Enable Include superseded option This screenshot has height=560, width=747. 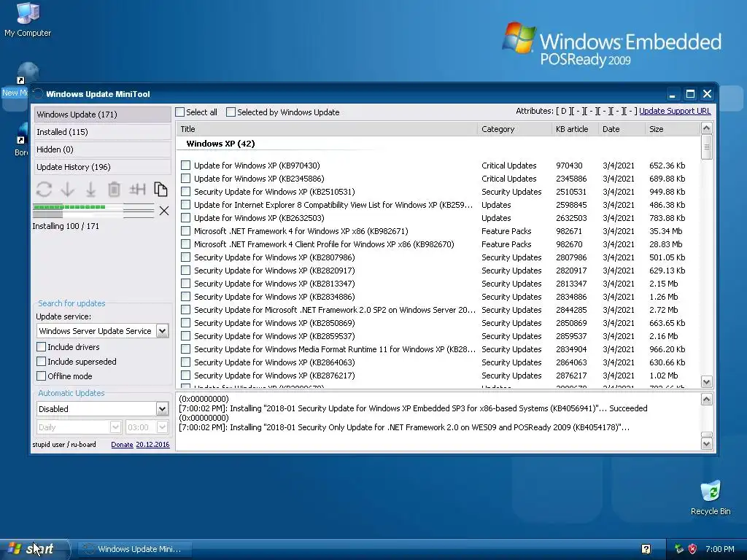(x=42, y=362)
